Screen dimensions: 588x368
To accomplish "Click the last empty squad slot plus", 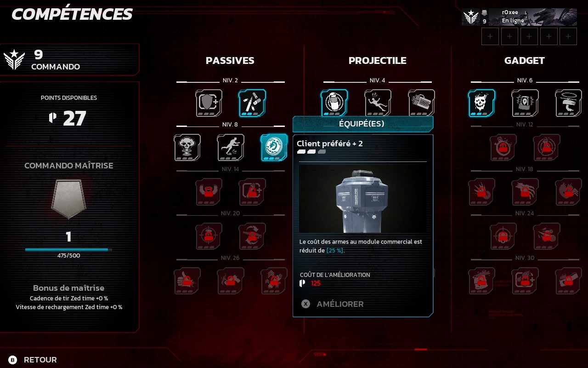I will coord(568,36).
